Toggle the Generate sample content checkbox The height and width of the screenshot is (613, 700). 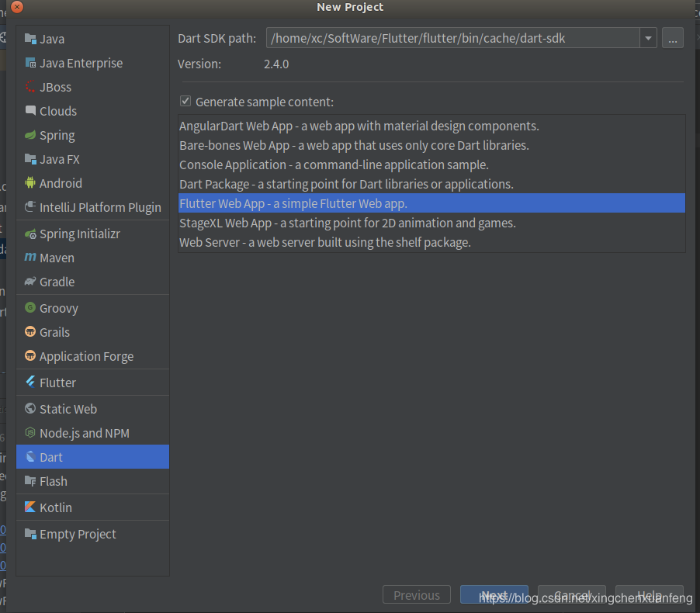(x=185, y=102)
